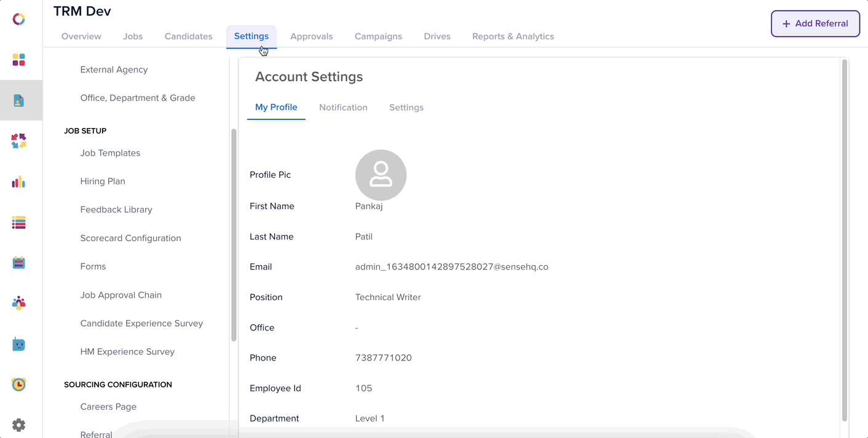Click the profile picture placeholder
The height and width of the screenshot is (438, 868).
(381, 175)
